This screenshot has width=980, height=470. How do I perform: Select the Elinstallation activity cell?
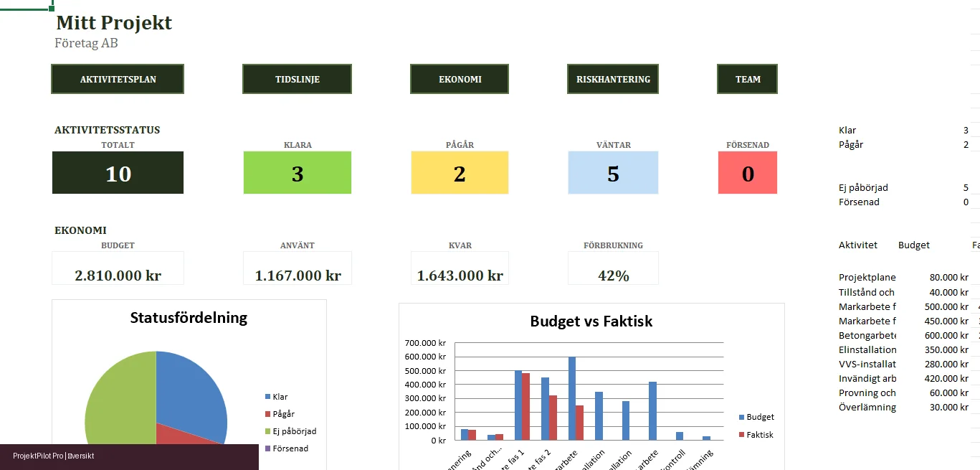tap(867, 349)
